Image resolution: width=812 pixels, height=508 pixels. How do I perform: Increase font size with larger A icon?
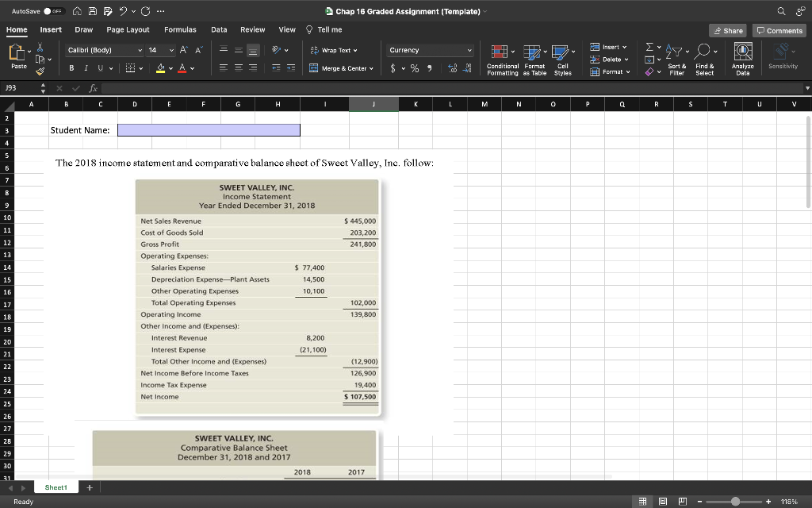coord(183,50)
